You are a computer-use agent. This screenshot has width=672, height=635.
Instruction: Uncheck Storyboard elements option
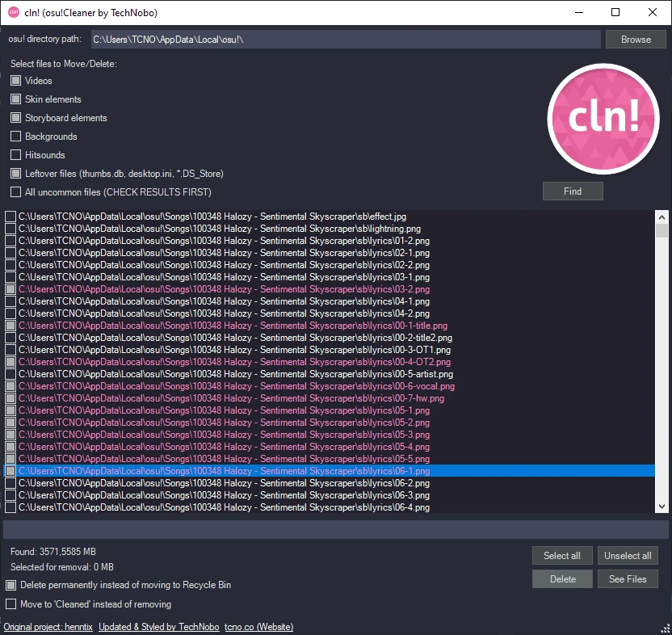[16, 117]
